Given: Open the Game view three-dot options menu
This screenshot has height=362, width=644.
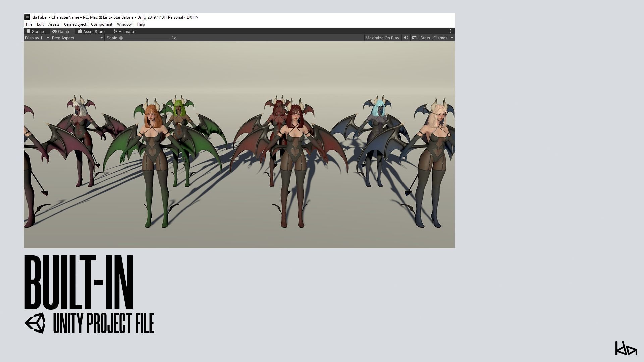Looking at the screenshot, I should pyautogui.click(x=451, y=31).
